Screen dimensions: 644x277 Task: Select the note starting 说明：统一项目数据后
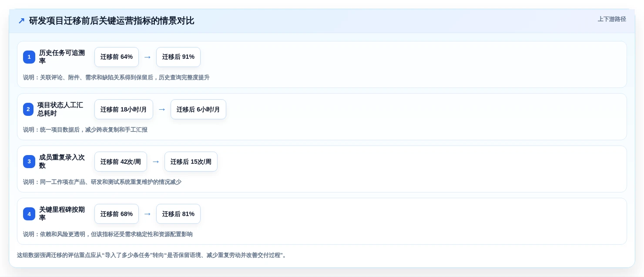pyautogui.click(x=85, y=130)
